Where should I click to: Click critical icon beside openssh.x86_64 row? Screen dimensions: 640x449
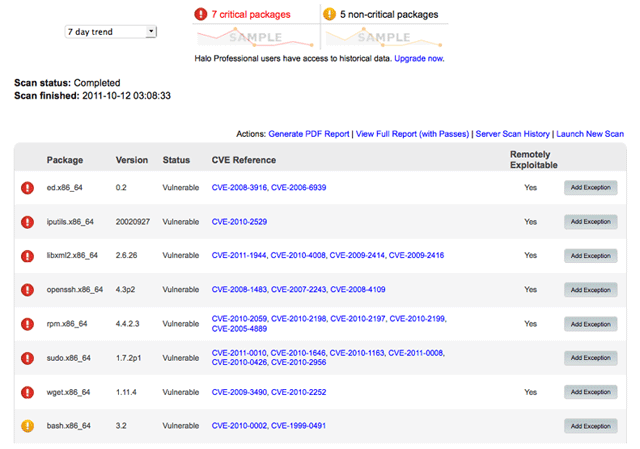(27, 290)
